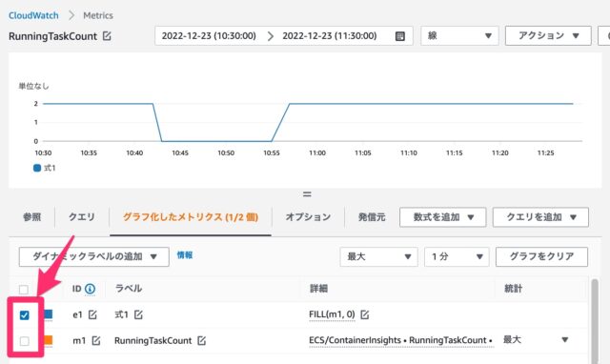The height and width of the screenshot is (364, 610).
Task: Click the グラフをクリア button
Action: [x=541, y=256]
